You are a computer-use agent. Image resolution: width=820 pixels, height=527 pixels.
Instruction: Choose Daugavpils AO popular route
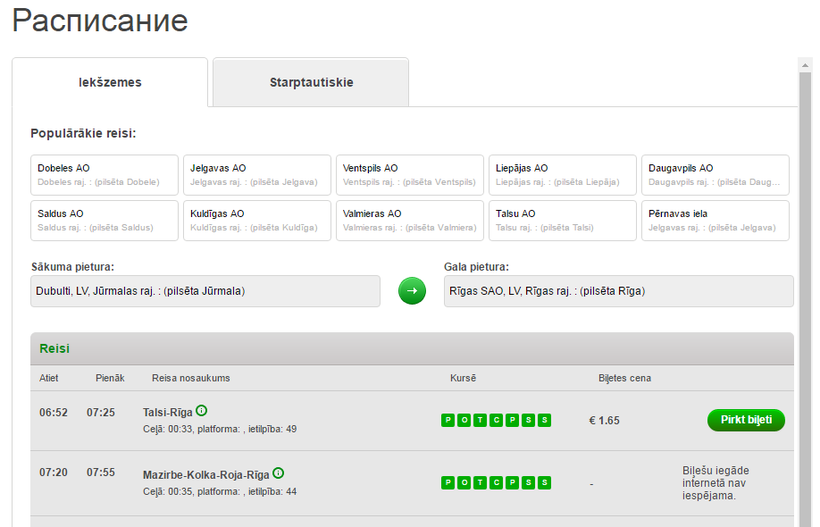pyautogui.click(x=714, y=175)
